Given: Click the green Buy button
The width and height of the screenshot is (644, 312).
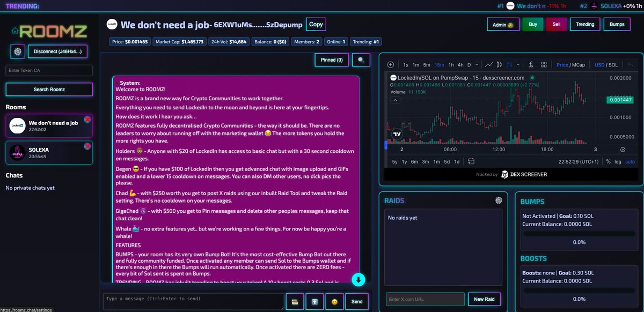Looking at the screenshot, I should coord(533,24).
